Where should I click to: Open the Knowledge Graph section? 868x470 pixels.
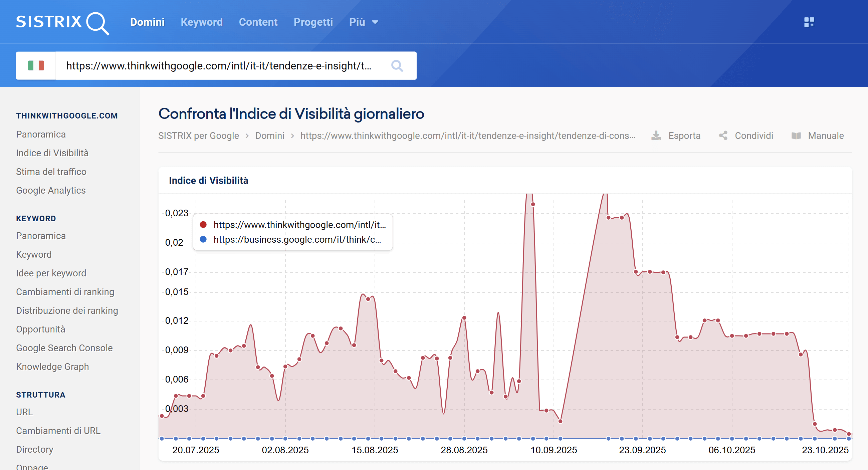click(x=52, y=366)
